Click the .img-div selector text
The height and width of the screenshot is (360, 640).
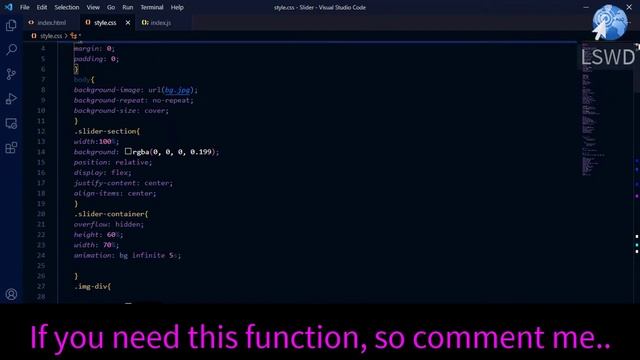[92, 287]
